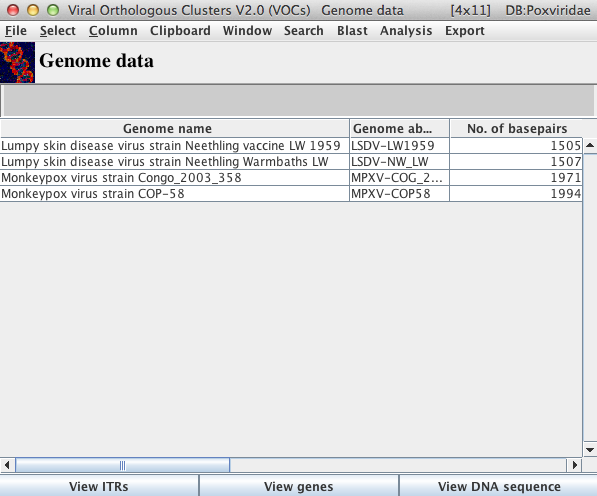Open the Analysis menu
Screen dimensions: 597x496
[x=406, y=30]
